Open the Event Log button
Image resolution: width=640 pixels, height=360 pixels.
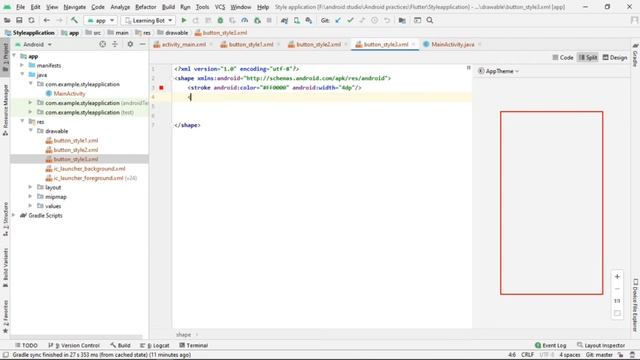coord(550,345)
